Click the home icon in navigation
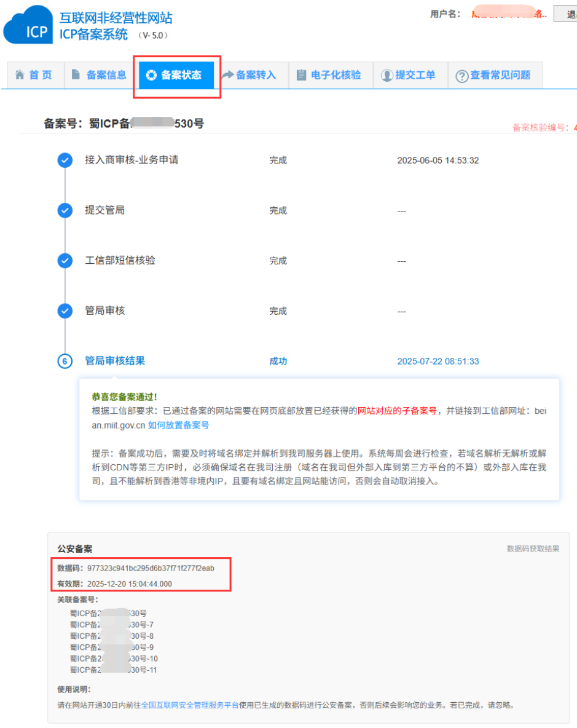577x728 pixels. coord(20,75)
